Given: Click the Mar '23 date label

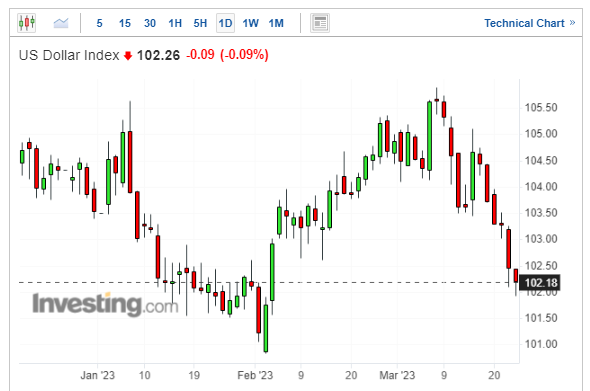Looking at the screenshot, I should [x=397, y=375].
